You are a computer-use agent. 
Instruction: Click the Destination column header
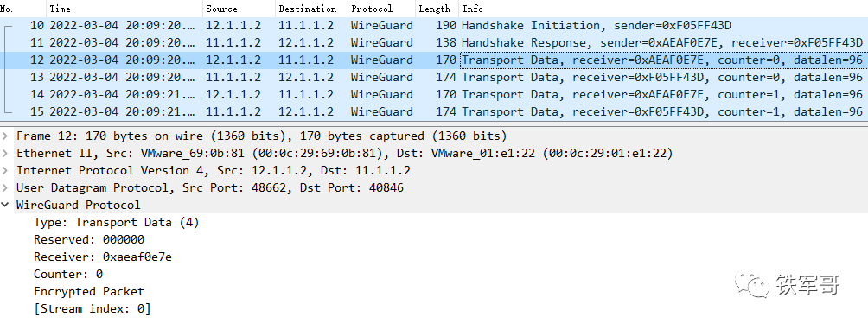(311, 9)
